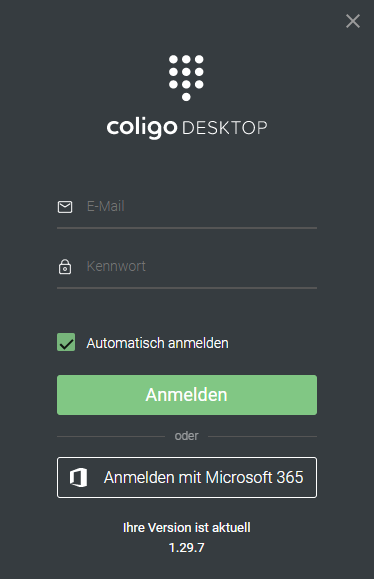Image resolution: width=374 pixels, height=579 pixels.
Task: Click the "Microsoft 365" text on the sign-in button
Action: (254, 477)
